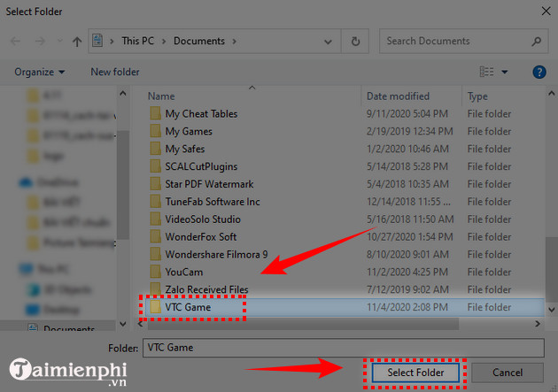Click the My Cheat Tables folder icon
This screenshot has width=558, height=392.
(155, 113)
